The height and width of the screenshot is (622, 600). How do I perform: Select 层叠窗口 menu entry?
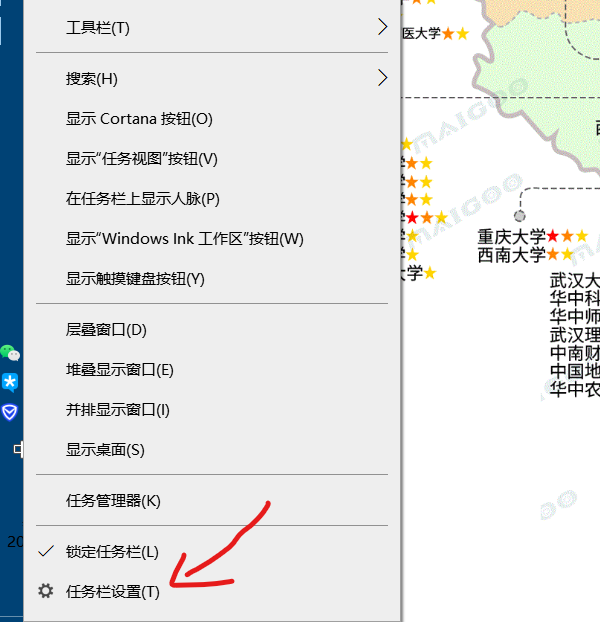106,330
